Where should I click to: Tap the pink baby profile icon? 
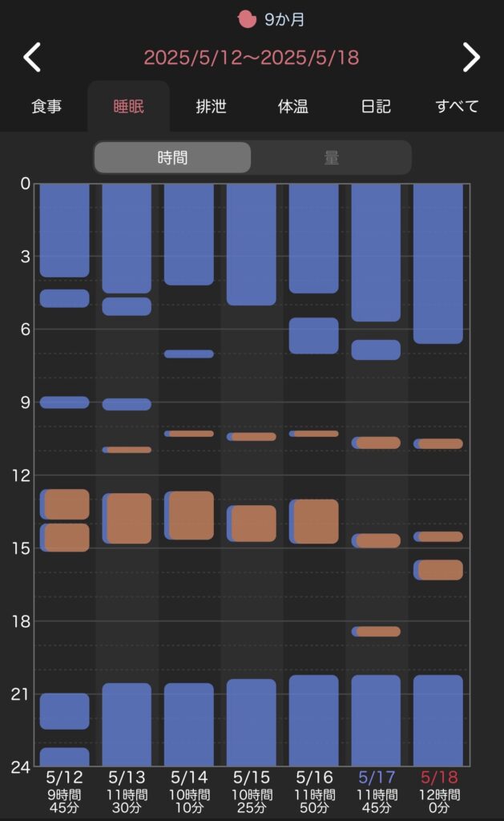(247, 18)
